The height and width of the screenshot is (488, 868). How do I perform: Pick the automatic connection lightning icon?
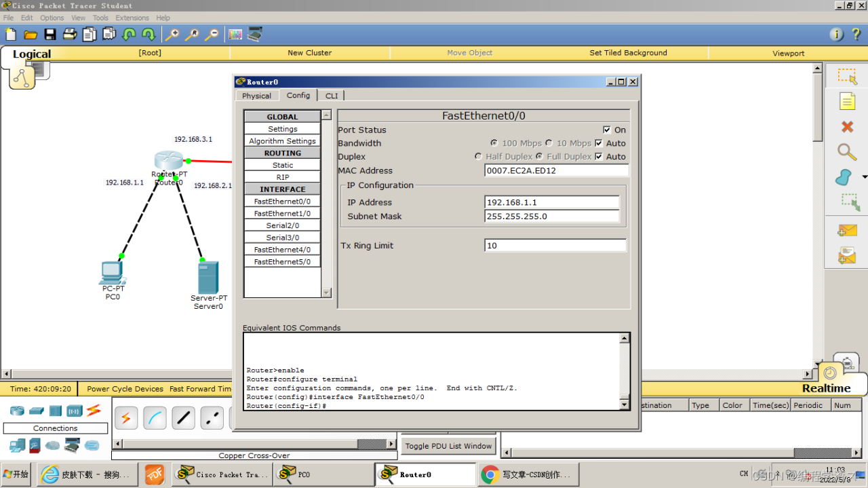coord(125,418)
